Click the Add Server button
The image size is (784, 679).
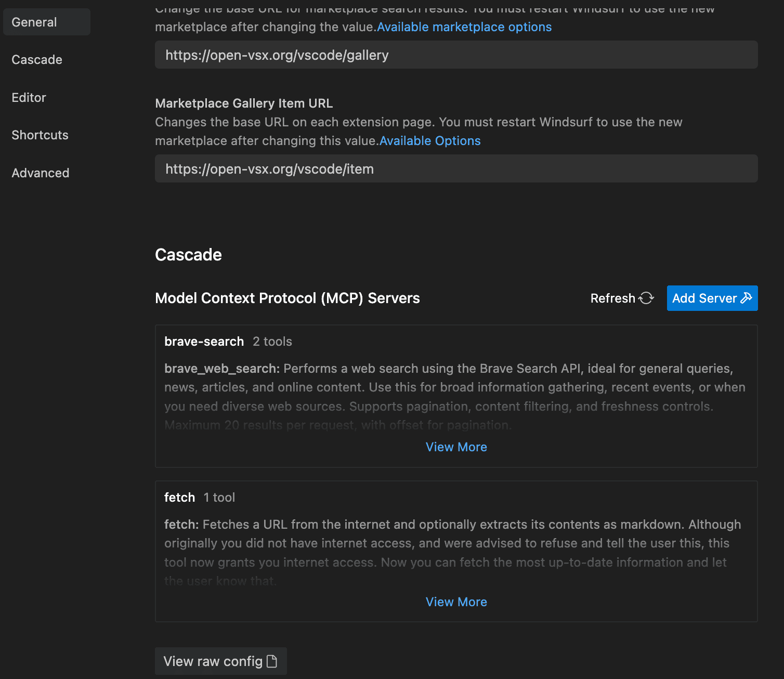click(x=712, y=298)
